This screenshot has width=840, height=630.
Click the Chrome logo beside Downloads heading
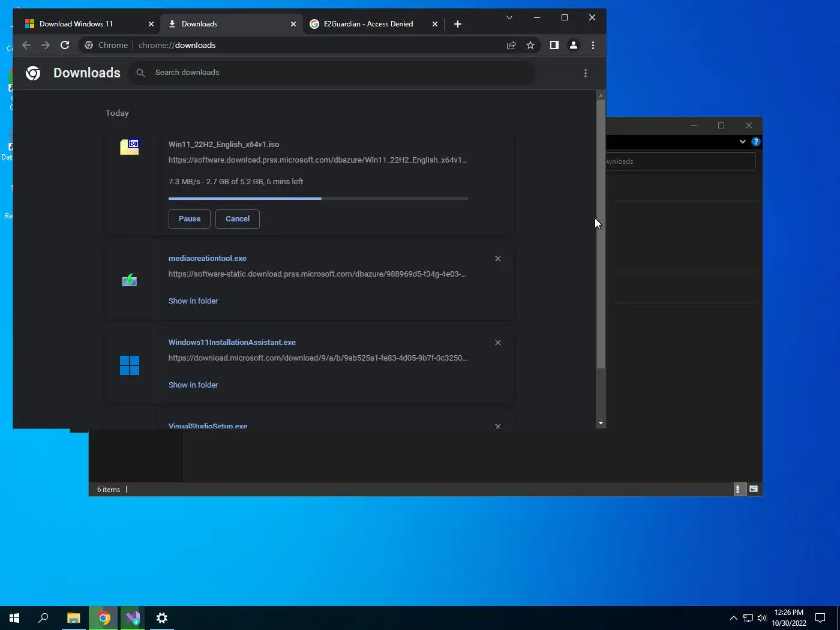click(x=33, y=73)
